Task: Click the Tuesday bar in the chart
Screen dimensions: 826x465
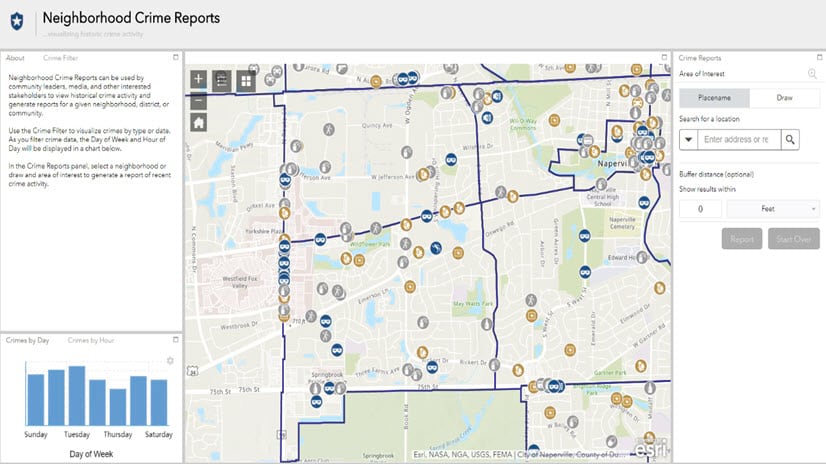Action: [x=77, y=395]
